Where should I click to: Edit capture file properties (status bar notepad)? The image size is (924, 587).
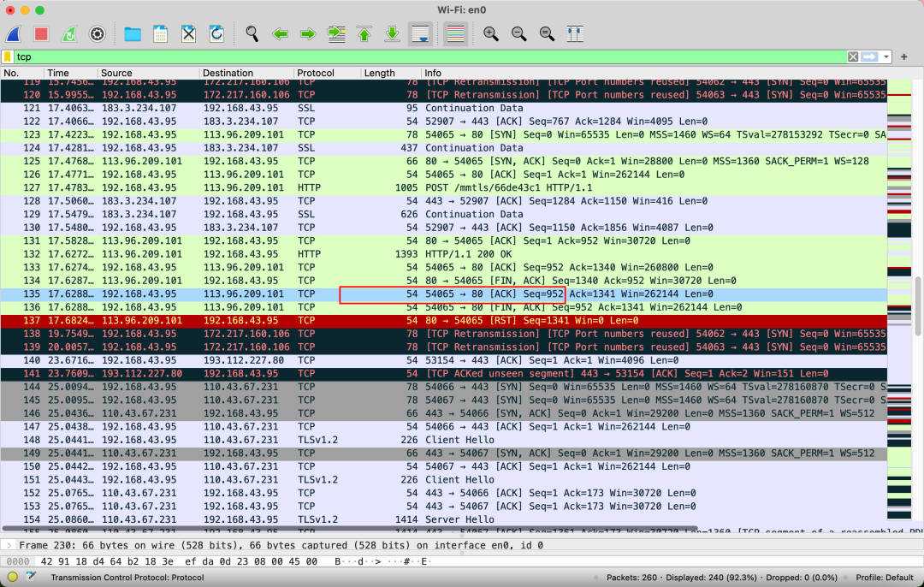(x=31, y=577)
